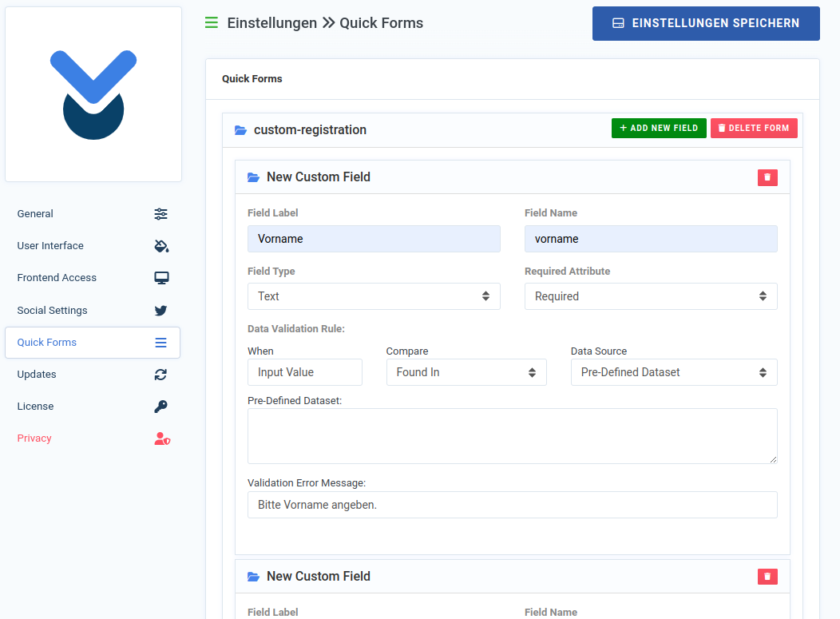The image size is (840, 619).
Task: Open the User Interface settings tab
Action: 93,246
